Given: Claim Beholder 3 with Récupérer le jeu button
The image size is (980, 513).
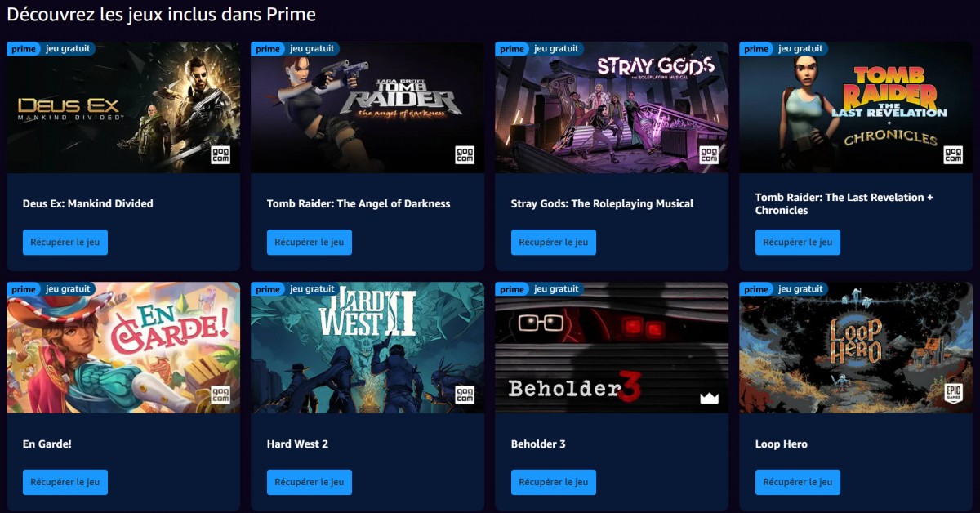Looking at the screenshot, I should pyautogui.click(x=554, y=483).
